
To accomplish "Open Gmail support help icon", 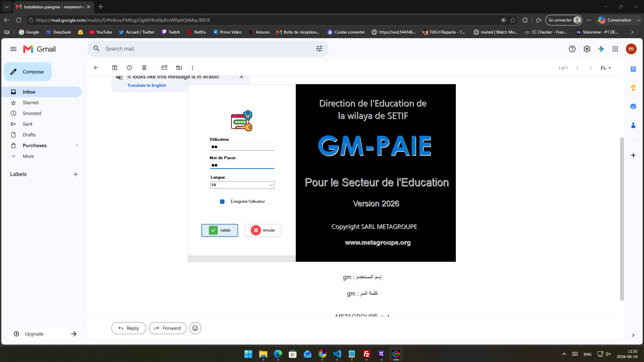I will click(x=572, y=49).
